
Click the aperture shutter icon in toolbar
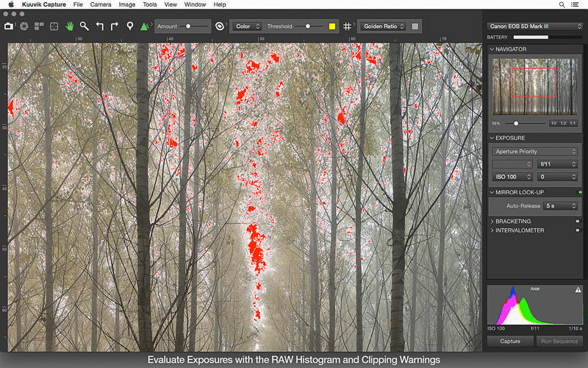click(x=24, y=26)
